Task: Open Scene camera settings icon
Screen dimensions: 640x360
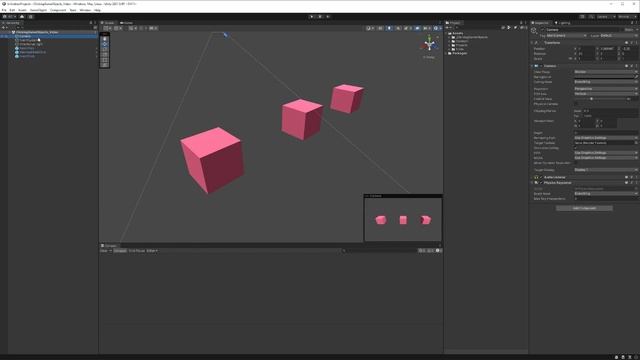Action: pyautogui.click(x=426, y=28)
